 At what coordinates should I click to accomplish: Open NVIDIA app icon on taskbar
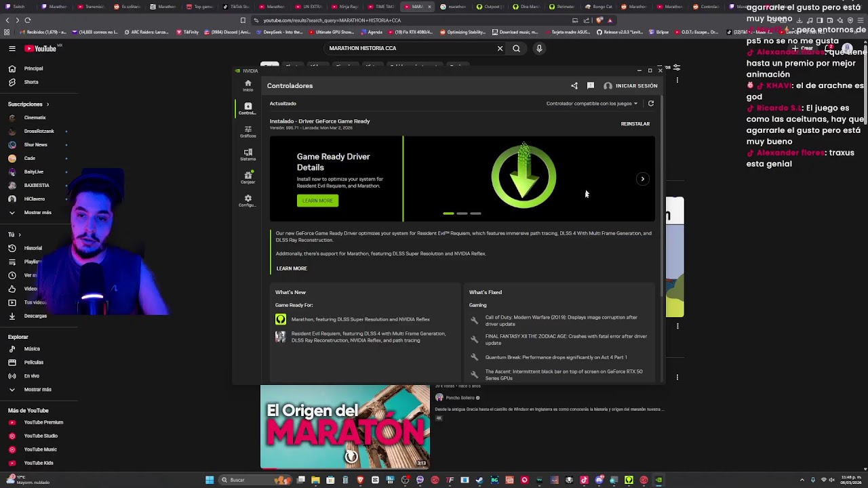[x=658, y=480]
